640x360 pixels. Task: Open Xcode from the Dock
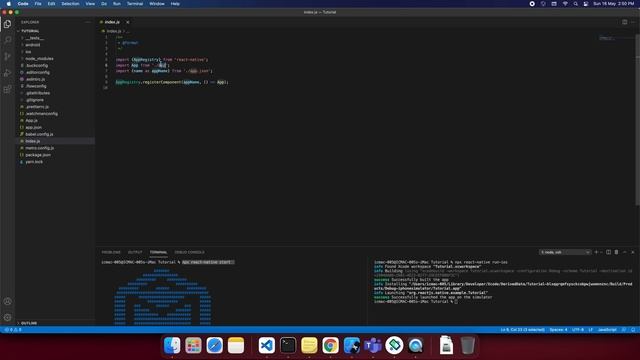point(351,346)
